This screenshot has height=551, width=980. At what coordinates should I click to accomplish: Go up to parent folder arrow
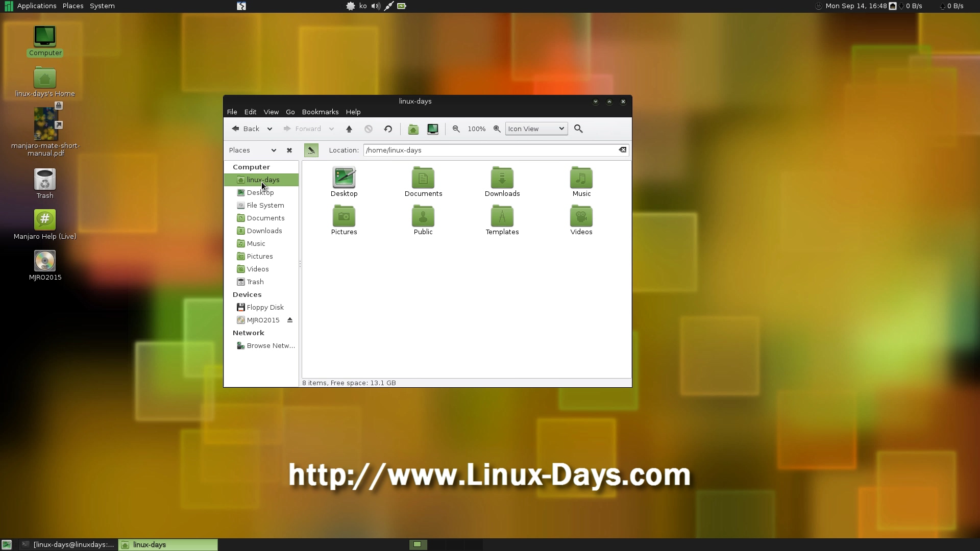349,129
